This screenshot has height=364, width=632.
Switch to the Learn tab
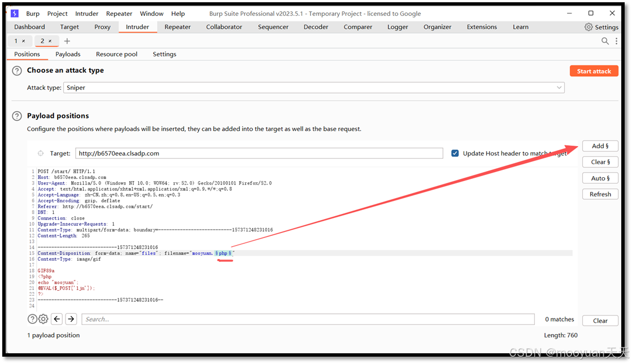(520, 27)
